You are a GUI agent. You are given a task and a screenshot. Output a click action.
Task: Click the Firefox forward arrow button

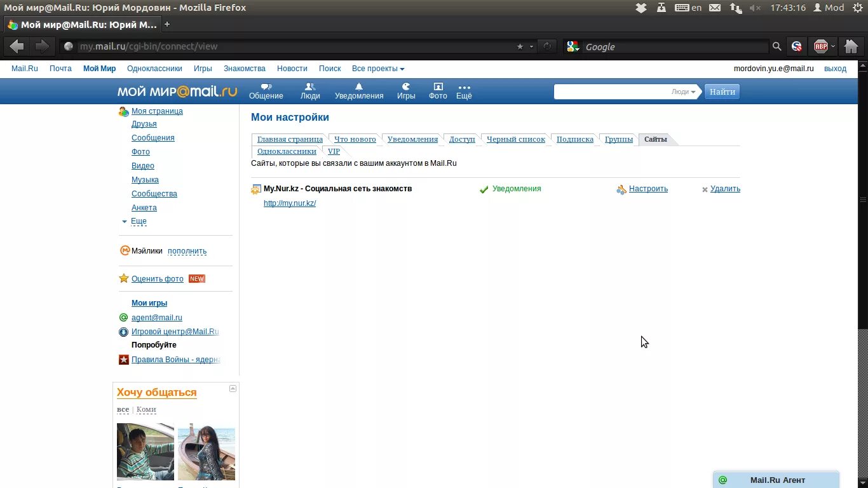click(x=42, y=46)
